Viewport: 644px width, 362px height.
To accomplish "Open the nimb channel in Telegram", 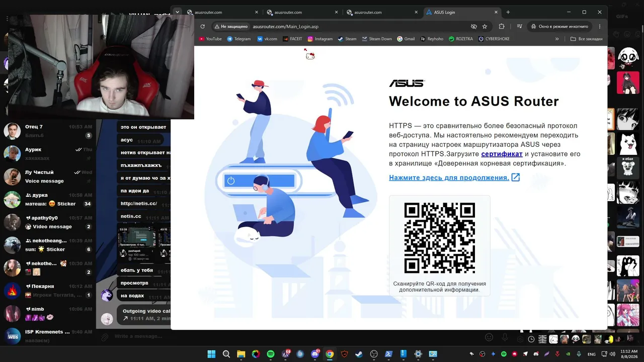I will point(48,313).
